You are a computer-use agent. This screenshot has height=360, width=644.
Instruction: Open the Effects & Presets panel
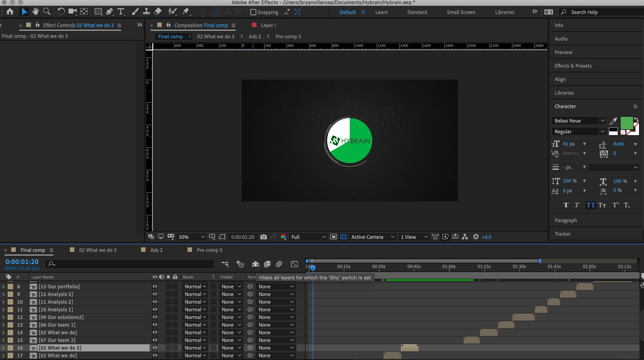[573, 66]
